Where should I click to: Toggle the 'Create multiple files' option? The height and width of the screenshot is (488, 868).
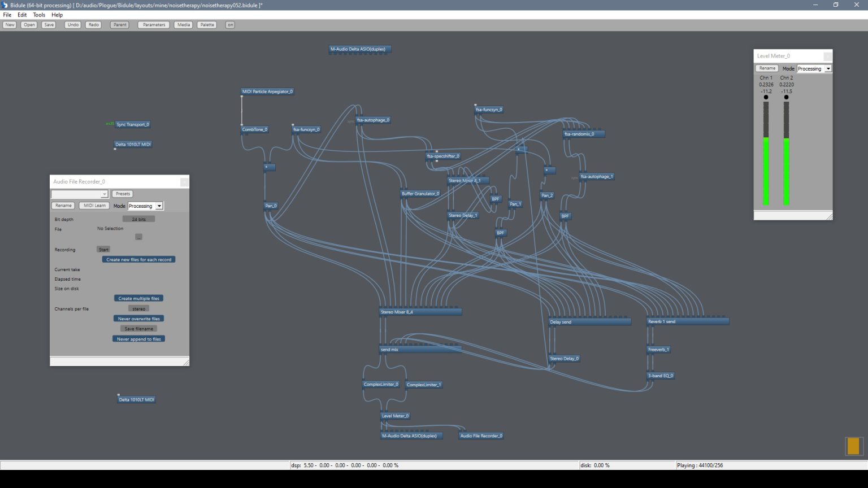pyautogui.click(x=138, y=298)
